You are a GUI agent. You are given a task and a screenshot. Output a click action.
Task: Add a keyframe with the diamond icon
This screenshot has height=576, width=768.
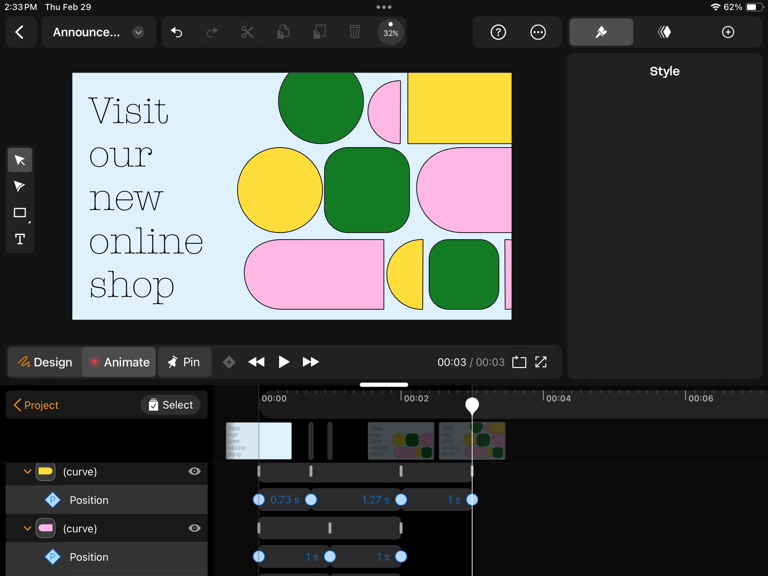click(x=229, y=362)
